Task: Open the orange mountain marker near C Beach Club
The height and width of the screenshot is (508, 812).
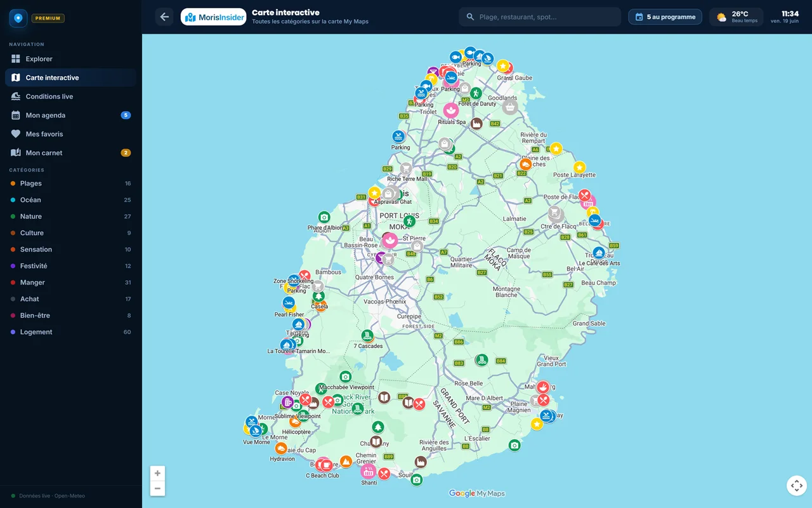Action: (346, 462)
